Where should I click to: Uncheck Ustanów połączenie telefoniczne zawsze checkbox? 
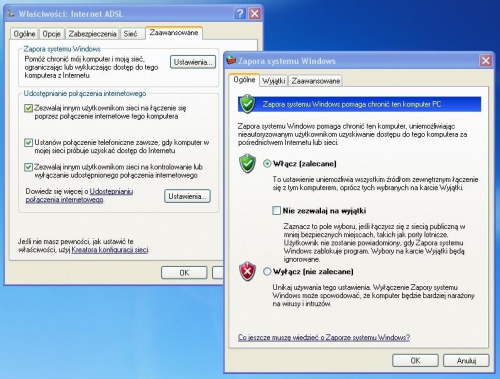point(28,143)
